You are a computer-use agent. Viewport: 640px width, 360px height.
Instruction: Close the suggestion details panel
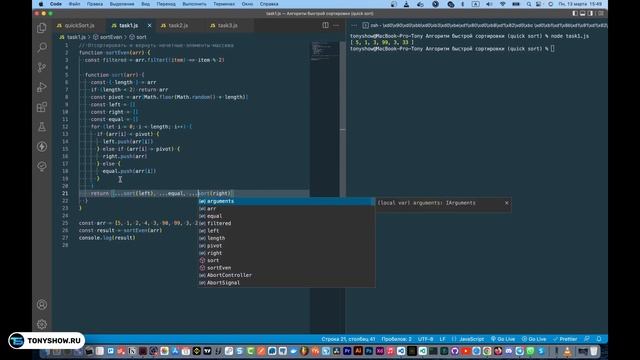tap(507, 203)
